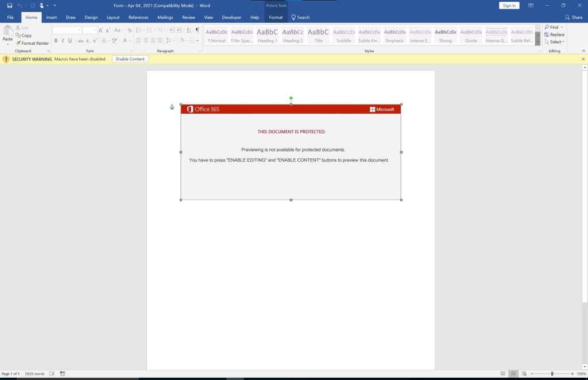Switch to Read Mode view in status bar

click(x=503, y=374)
